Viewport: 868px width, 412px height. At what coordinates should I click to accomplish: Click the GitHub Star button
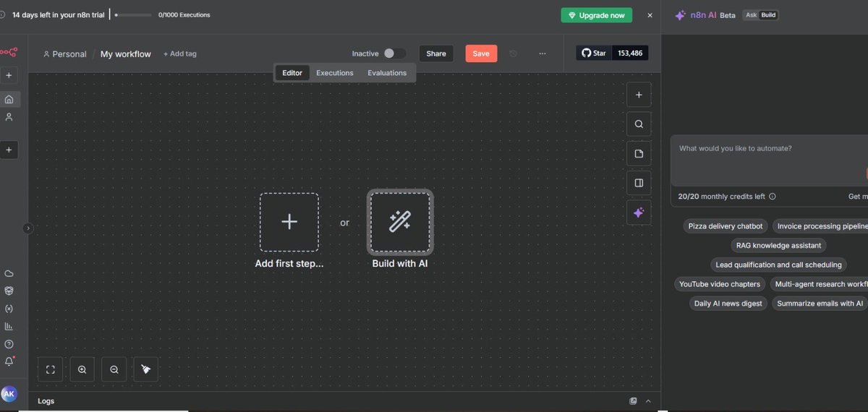click(594, 53)
